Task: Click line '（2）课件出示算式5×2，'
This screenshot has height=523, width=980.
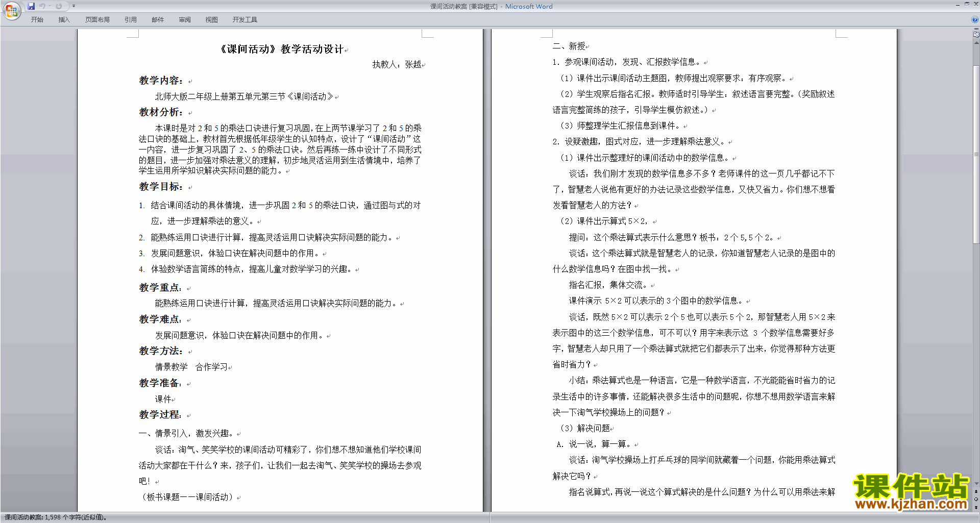Action: click(x=604, y=221)
